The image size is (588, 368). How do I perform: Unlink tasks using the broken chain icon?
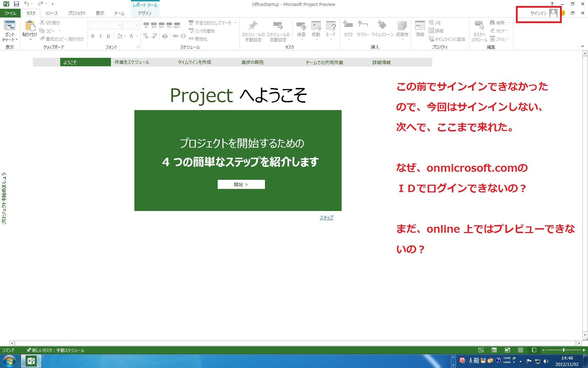click(183, 36)
